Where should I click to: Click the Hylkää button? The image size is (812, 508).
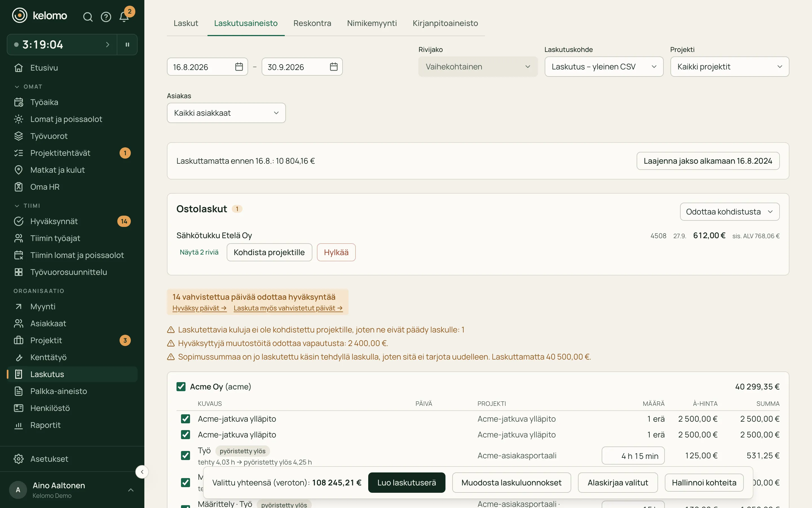(x=336, y=252)
